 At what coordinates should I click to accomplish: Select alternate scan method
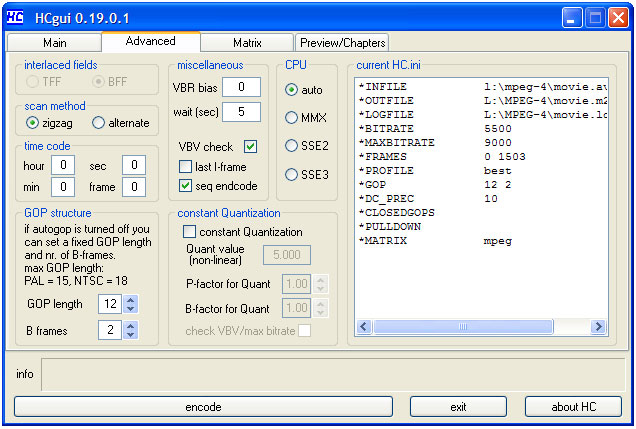(121, 123)
